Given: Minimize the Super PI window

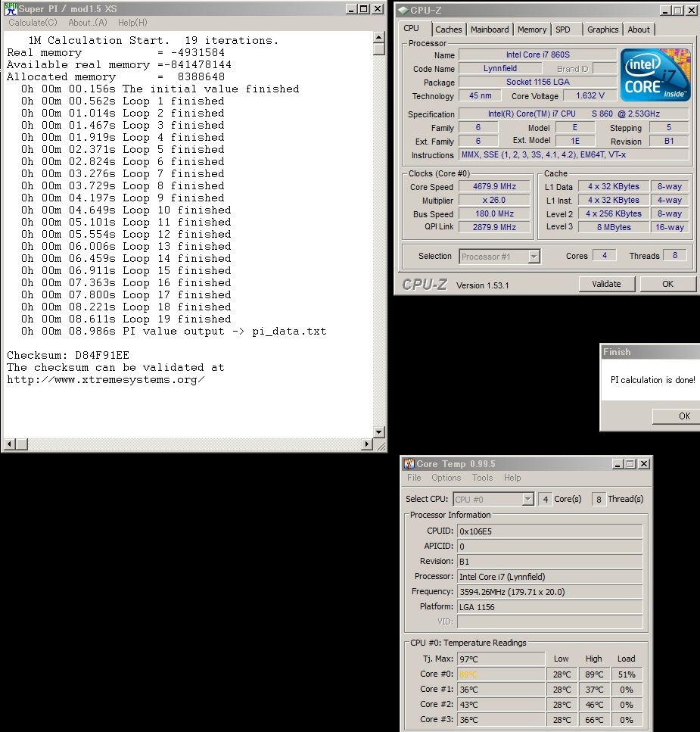Looking at the screenshot, I should [x=351, y=9].
